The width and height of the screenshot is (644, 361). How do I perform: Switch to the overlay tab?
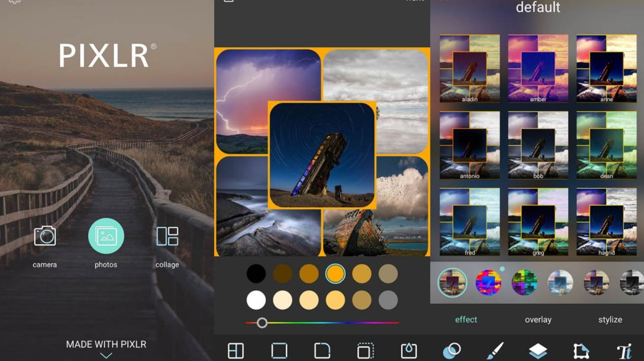538,320
